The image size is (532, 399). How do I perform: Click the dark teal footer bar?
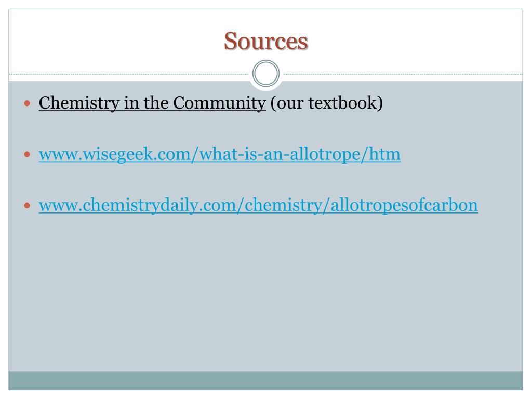[265, 381]
